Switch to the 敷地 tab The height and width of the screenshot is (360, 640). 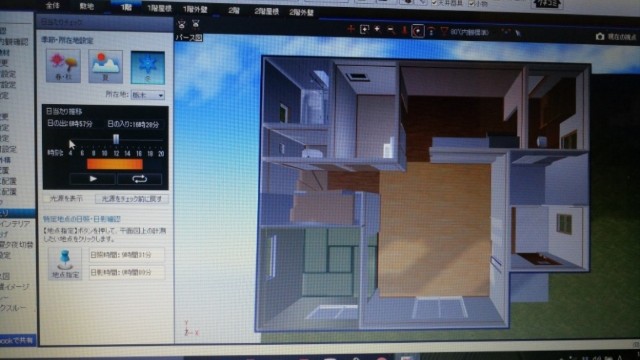[86, 6]
